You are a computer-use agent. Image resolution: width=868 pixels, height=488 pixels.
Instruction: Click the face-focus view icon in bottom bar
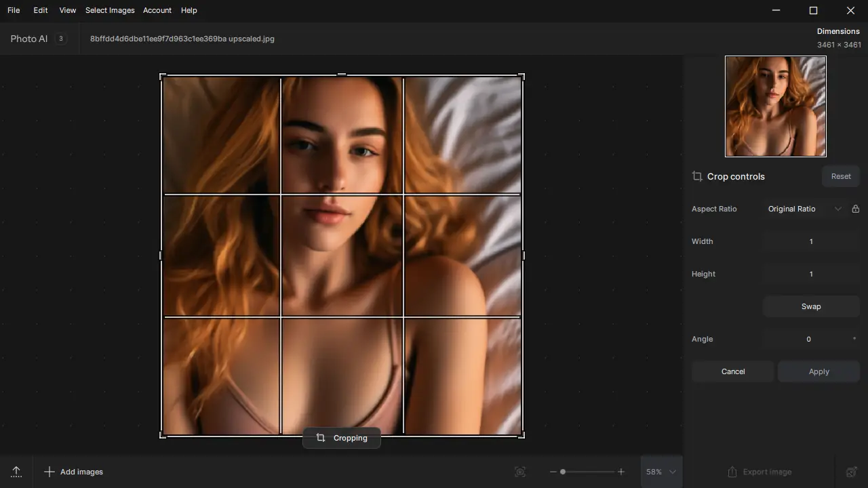[x=520, y=472]
